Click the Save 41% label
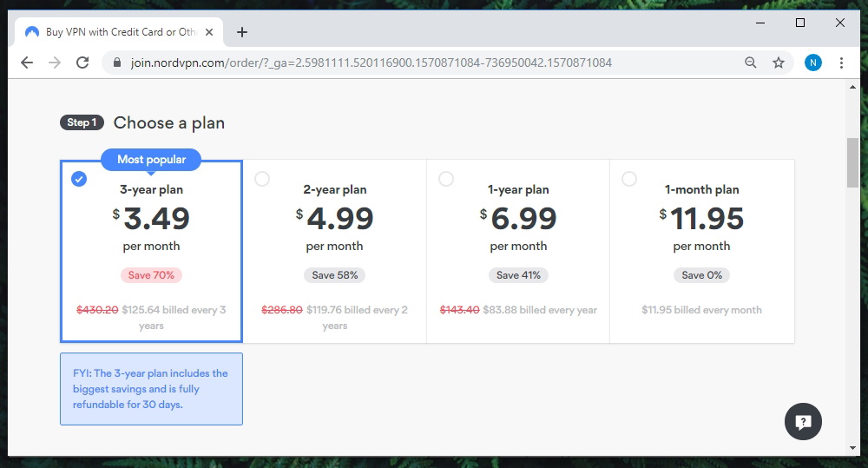The width and height of the screenshot is (868, 468). [x=518, y=275]
